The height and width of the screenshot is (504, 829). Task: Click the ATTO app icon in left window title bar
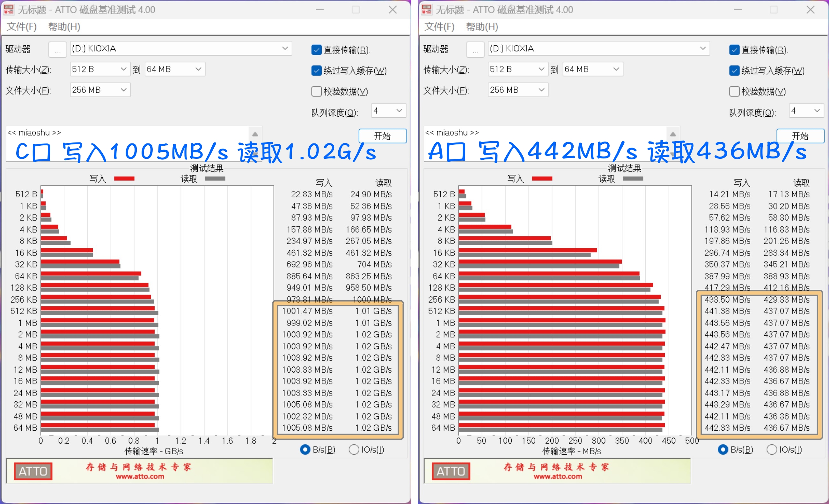coord(9,10)
